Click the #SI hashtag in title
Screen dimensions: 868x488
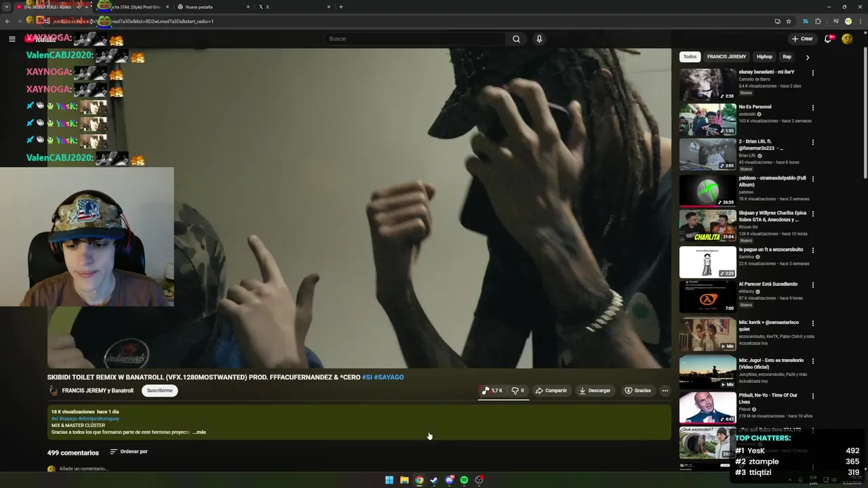(x=366, y=377)
